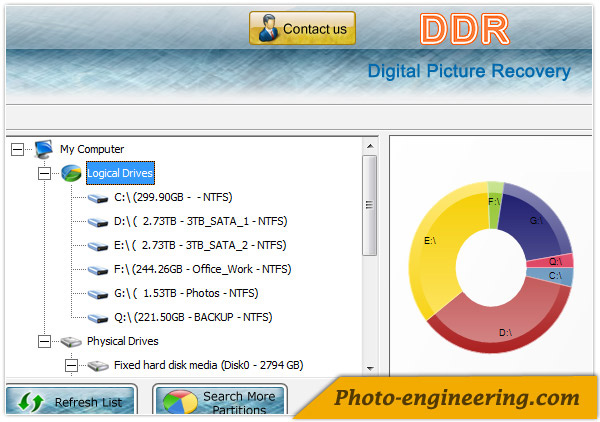Click the drive icon beside E:\ 3TB_SATA_2
This screenshot has height=422, width=600.
pyautogui.click(x=98, y=246)
